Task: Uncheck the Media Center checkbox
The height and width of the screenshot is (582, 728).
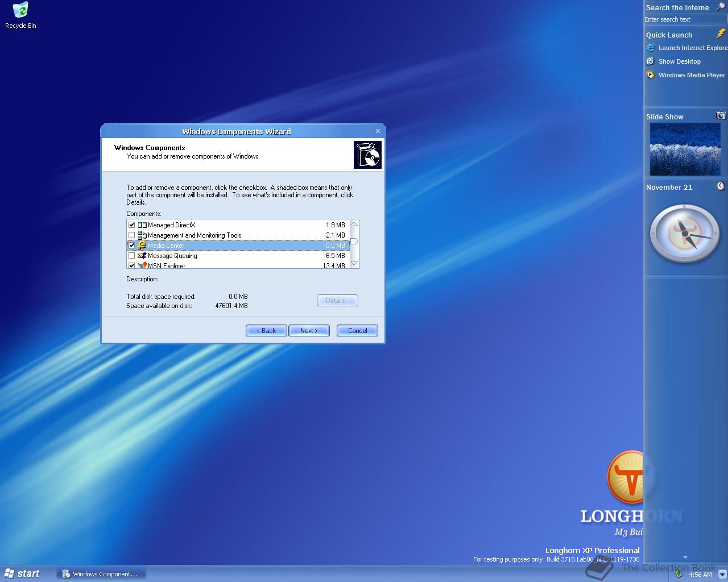Action: point(132,246)
